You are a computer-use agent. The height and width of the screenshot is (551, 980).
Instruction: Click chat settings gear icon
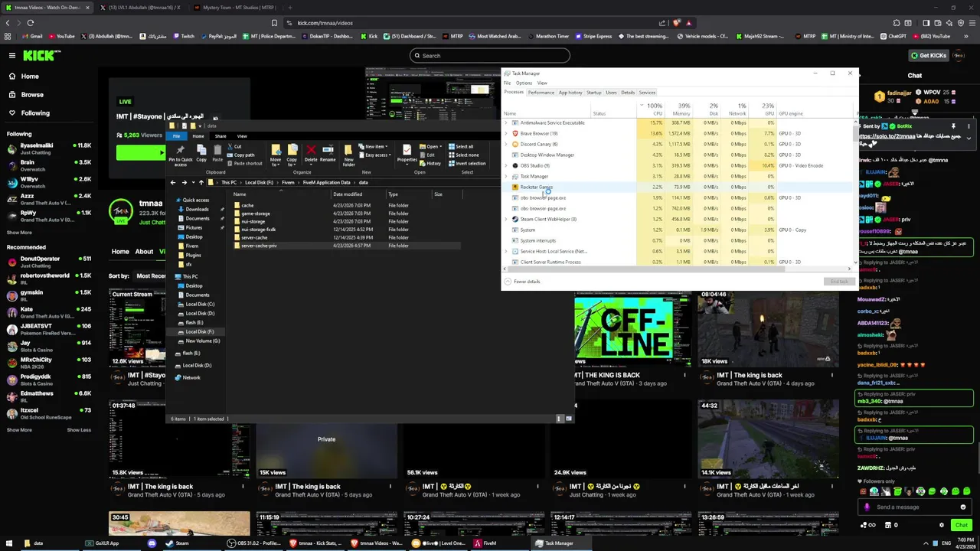click(942, 525)
